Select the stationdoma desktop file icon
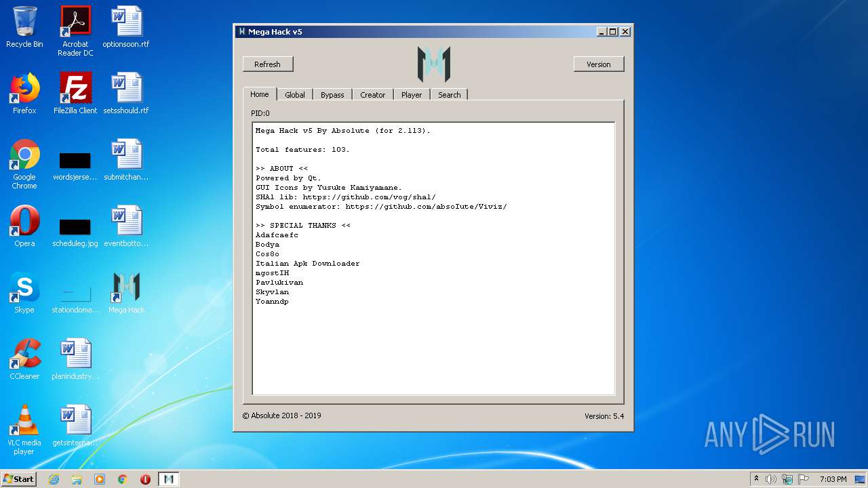The height and width of the screenshot is (488, 868). point(75,299)
